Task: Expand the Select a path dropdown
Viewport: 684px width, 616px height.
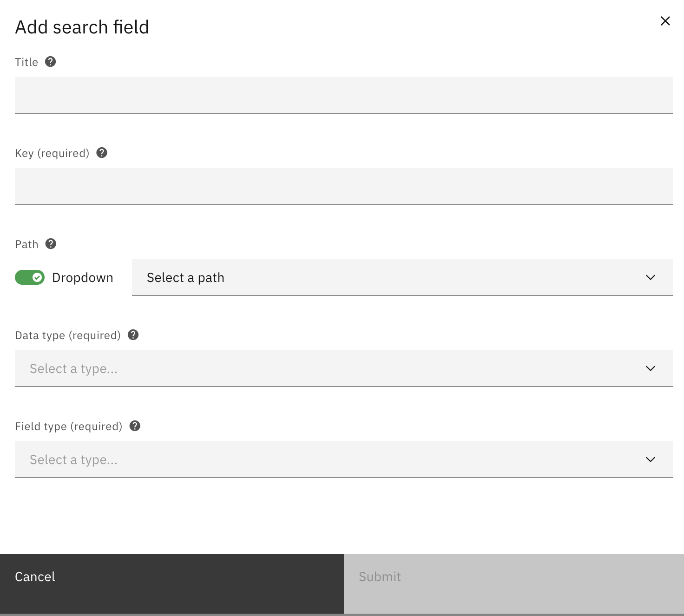Action: coord(402,277)
